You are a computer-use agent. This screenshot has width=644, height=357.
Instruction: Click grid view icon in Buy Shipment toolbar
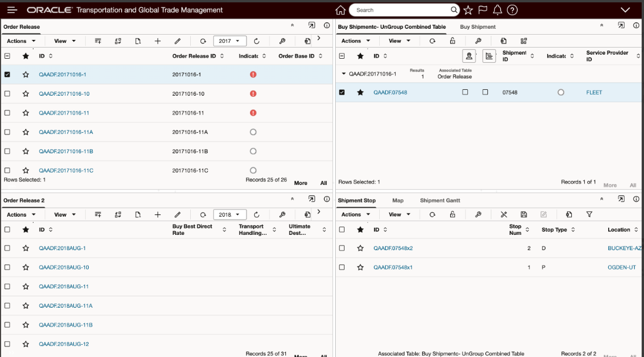[x=524, y=41]
